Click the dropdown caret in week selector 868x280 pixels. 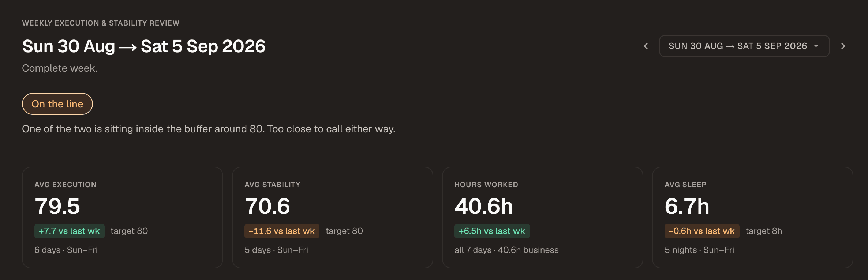pos(816,46)
